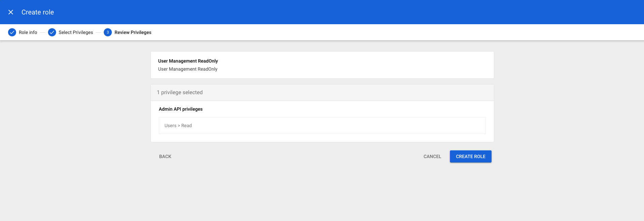Close the Create role dialog
Viewport: 644px width, 221px height.
click(11, 12)
